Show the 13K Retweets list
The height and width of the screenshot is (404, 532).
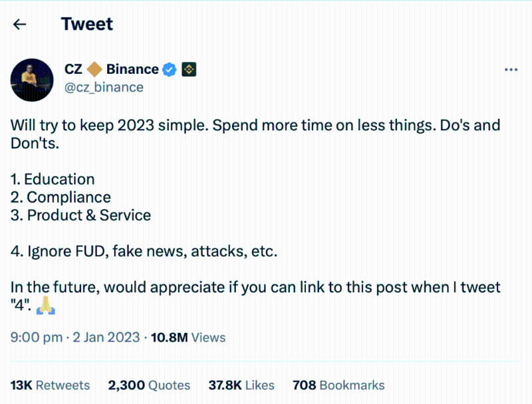coord(50,385)
